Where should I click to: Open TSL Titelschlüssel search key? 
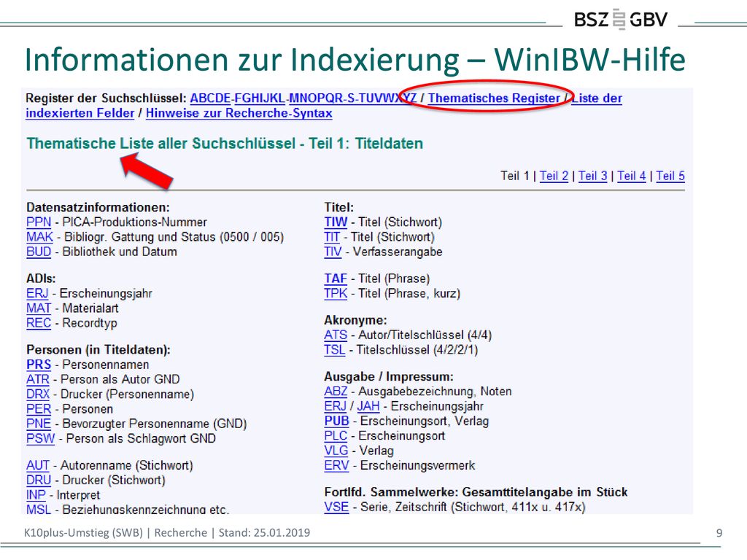(334, 349)
